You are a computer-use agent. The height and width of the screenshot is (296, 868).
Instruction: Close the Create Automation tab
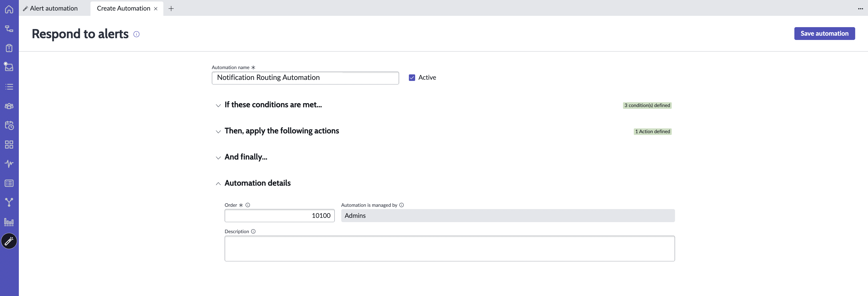pyautogui.click(x=156, y=9)
